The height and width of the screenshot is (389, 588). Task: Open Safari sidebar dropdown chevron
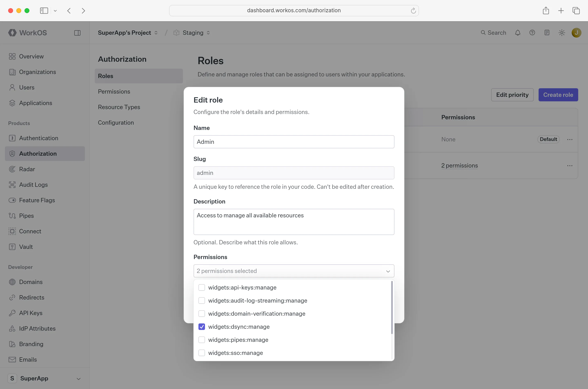point(55,11)
